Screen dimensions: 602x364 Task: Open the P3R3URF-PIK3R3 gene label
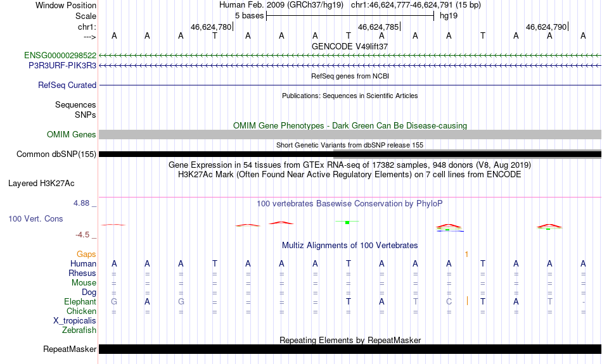[62, 66]
